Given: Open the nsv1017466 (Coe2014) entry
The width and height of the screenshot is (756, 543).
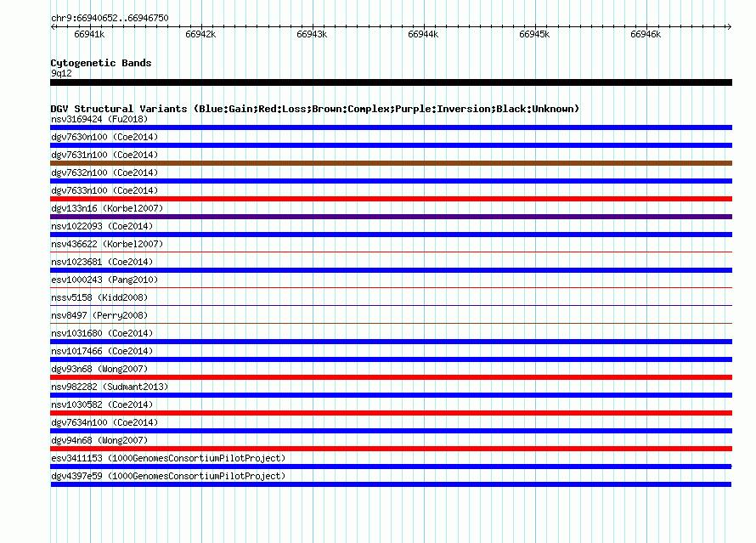Looking at the screenshot, I should tap(102, 351).
